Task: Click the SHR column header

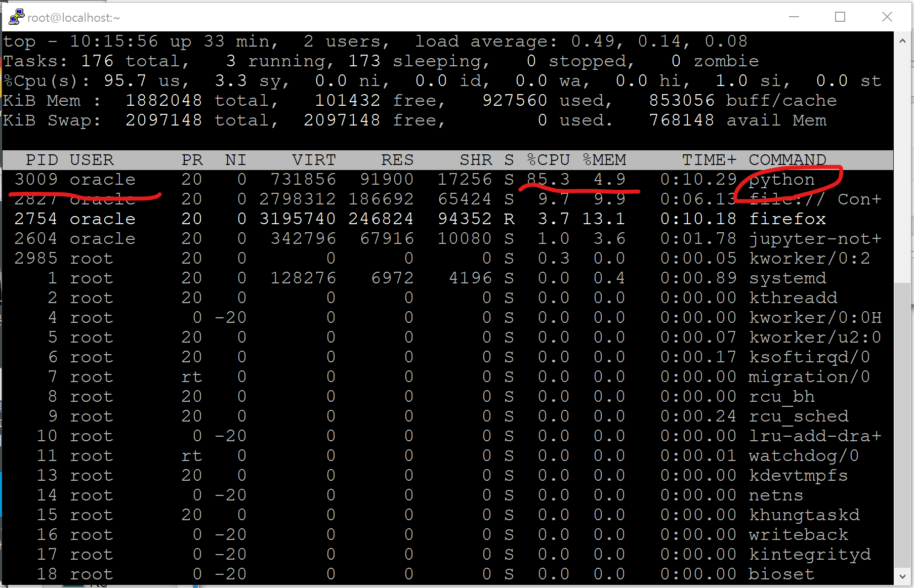Action: point(476,160)
